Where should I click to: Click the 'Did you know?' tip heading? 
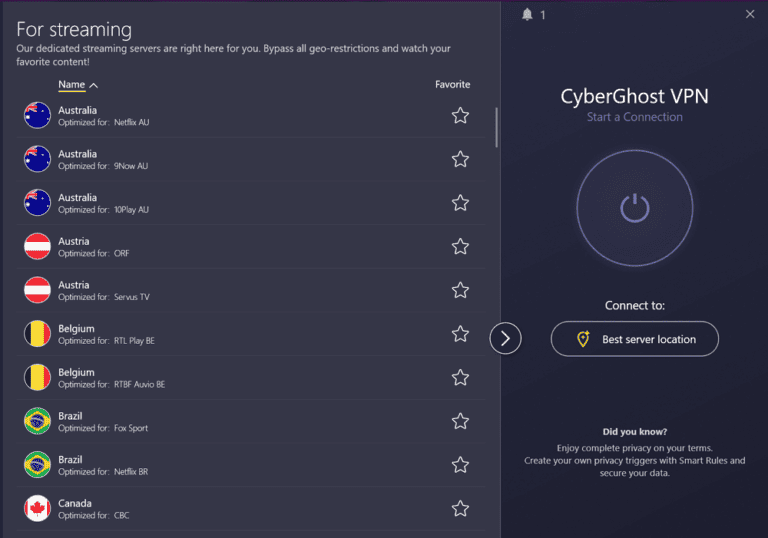[x=635, y=432]
